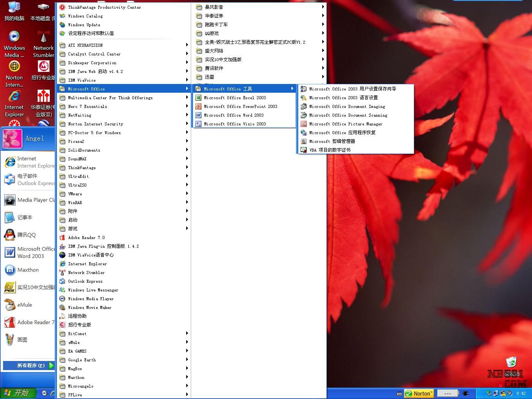
Task: Select Microsoft Office Word 2003 menu entry
Action: (x=233, y=115)
